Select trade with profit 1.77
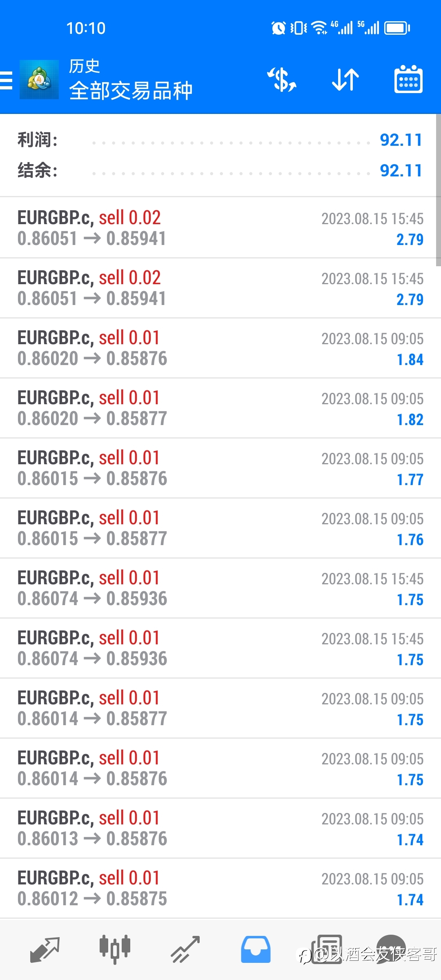The width and height of the screenshot is (441, 980). click(220, 468)
